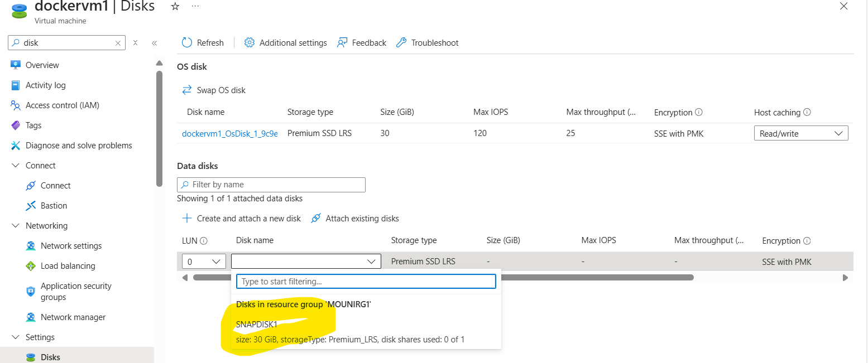The width and height of the screenshot is (868, 363).
Task: Click the horizontal scrollbar right arrow
Action: [845, 277]
